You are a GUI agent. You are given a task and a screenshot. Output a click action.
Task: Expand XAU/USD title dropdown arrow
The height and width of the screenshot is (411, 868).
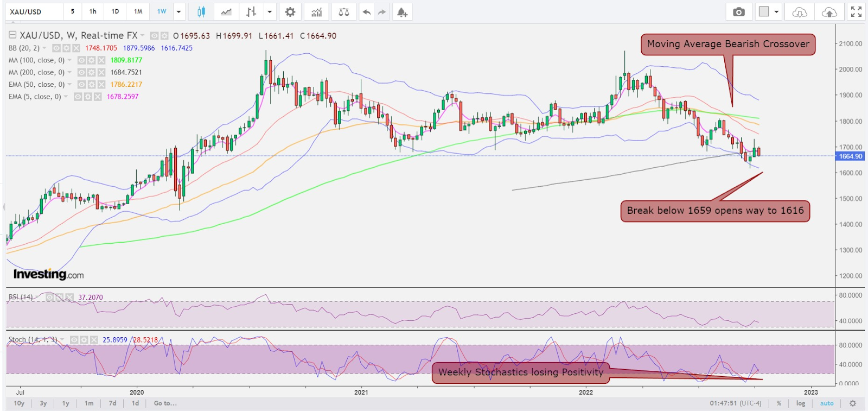click(143, 35)
